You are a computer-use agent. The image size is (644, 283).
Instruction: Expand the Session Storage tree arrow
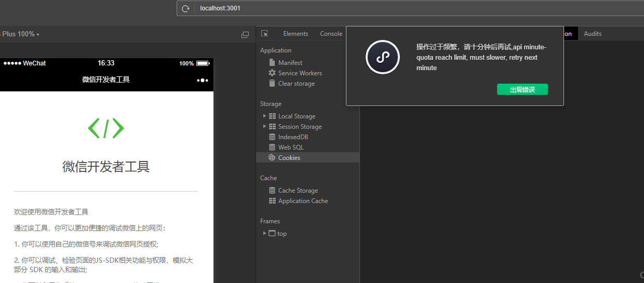tap(264, 126)
